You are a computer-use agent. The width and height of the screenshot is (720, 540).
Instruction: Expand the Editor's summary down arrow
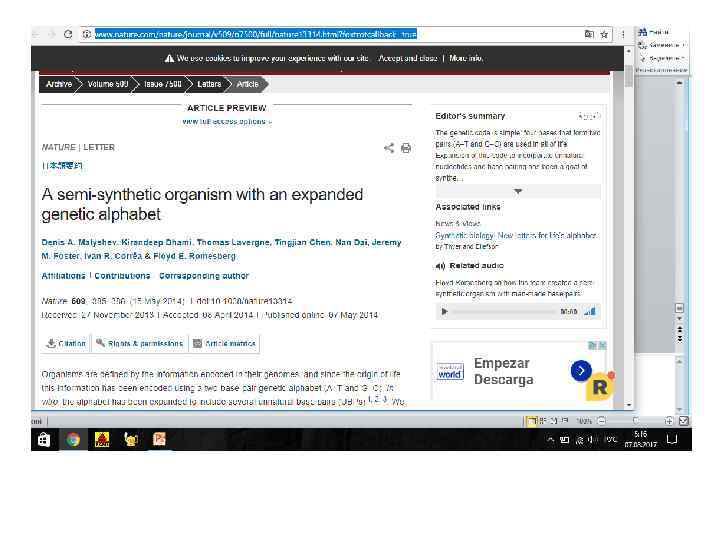point(518,191)
